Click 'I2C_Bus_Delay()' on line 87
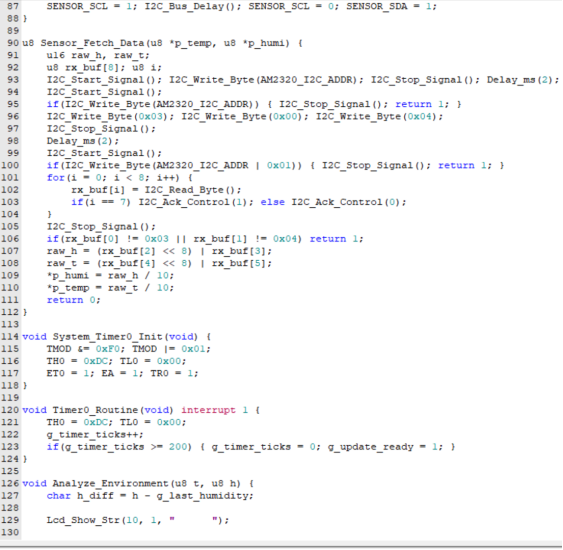563x550 pixels. (190, 6)
